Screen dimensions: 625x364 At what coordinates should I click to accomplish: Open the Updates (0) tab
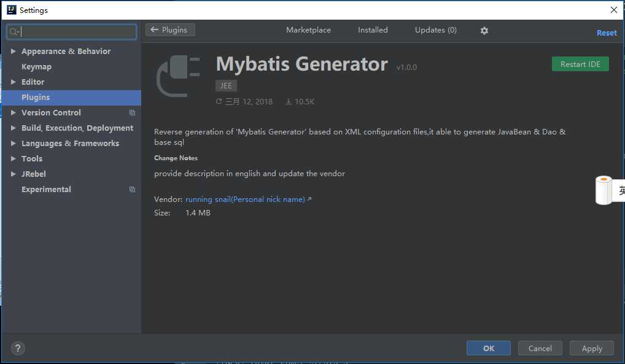pyautogui.click(x=436, y=30)
